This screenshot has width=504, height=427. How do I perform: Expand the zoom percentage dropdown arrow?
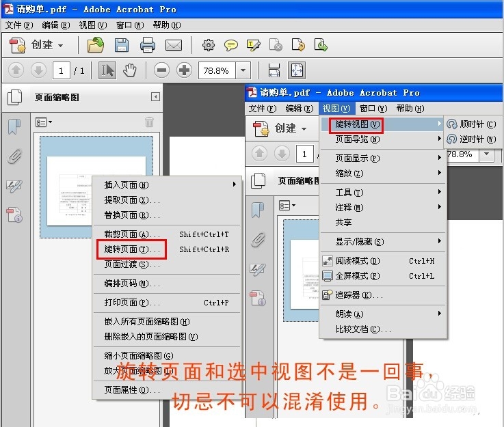click(243, 70)
